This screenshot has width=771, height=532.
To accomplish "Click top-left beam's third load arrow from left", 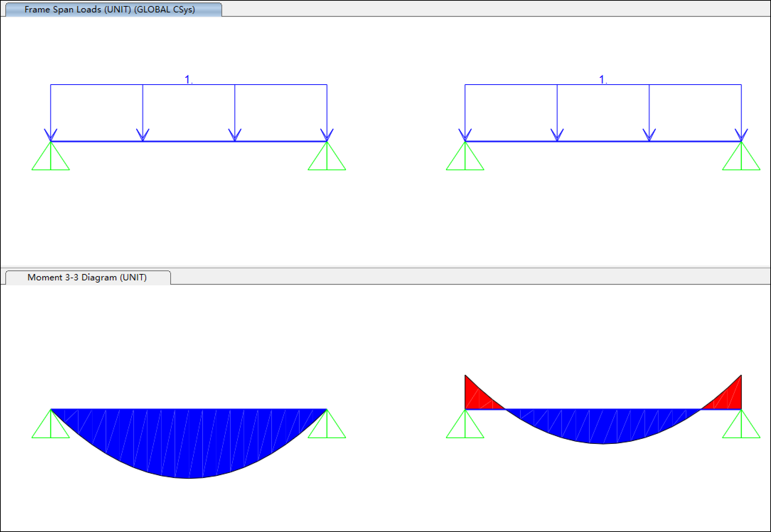I will (x=235, y=114).
